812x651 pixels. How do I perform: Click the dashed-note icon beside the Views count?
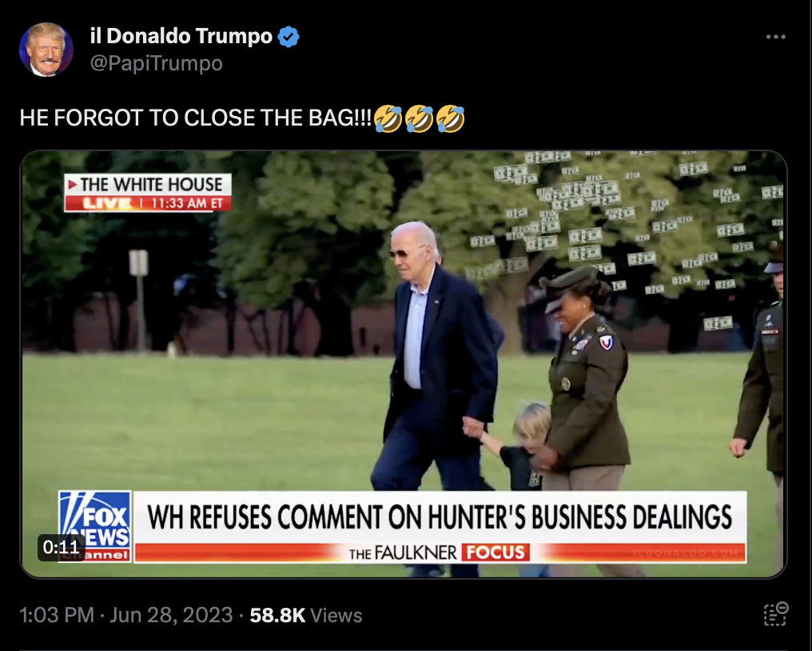(776, 615)
